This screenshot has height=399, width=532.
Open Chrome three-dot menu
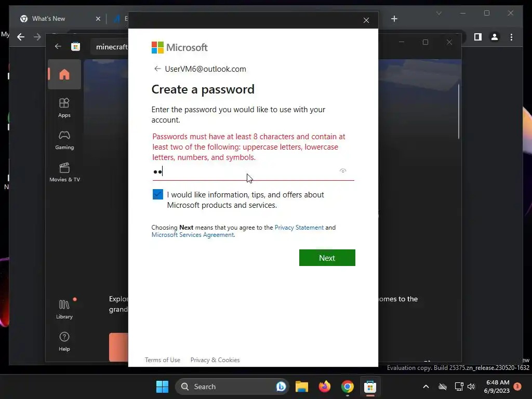click(x=511, y=37)
